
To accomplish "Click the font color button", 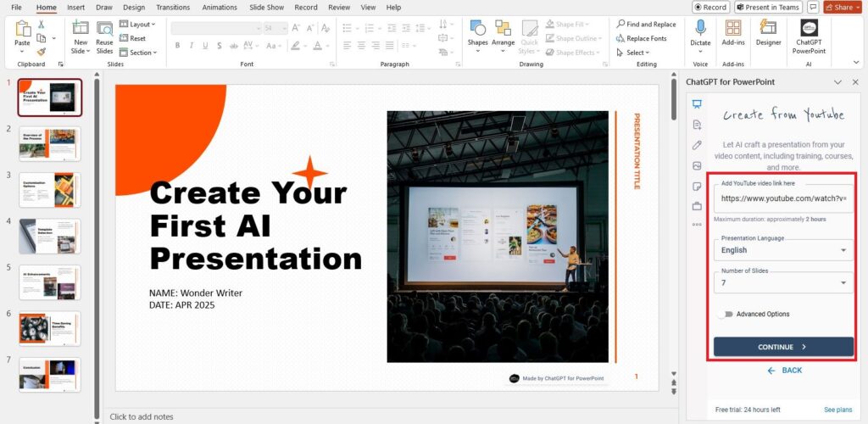I will (317, 46).
